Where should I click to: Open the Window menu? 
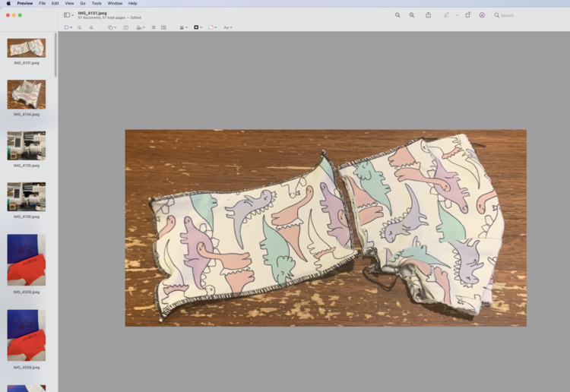[115, 3]
